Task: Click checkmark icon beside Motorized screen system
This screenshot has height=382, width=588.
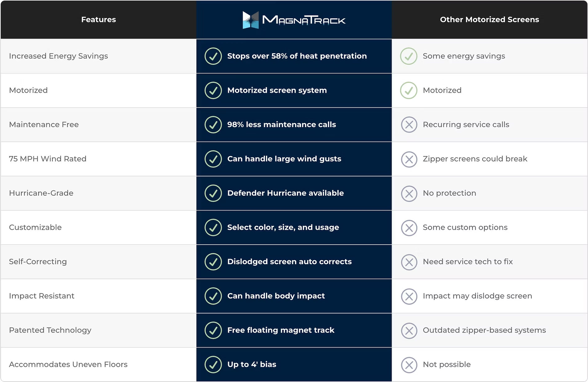Action: (x=213, y=90)
